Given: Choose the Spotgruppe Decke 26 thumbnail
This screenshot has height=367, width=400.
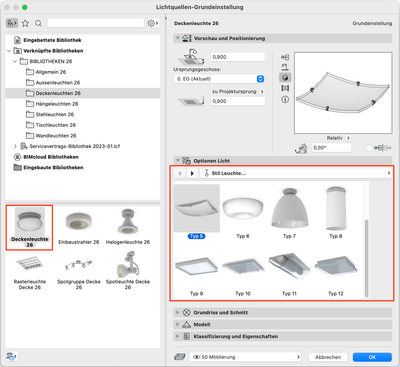Looking at the screenshot, I should 79,273.
